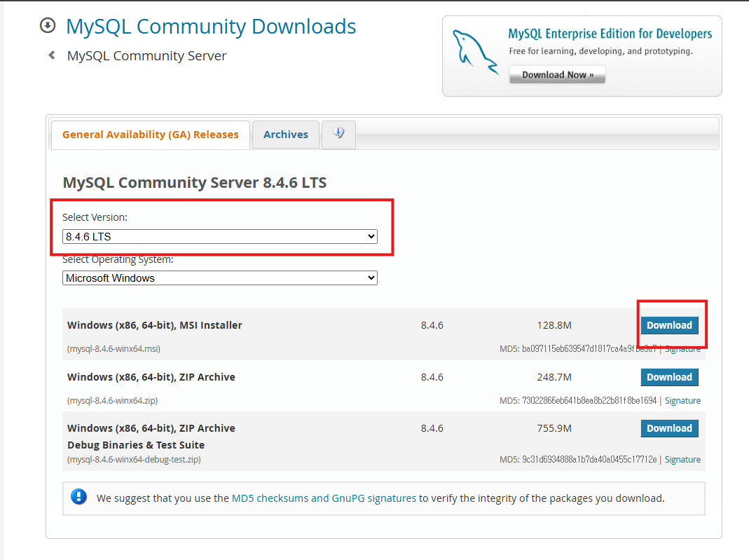Click the Windows (x86, 64-bit), MSI Installer title

point(155,325)
